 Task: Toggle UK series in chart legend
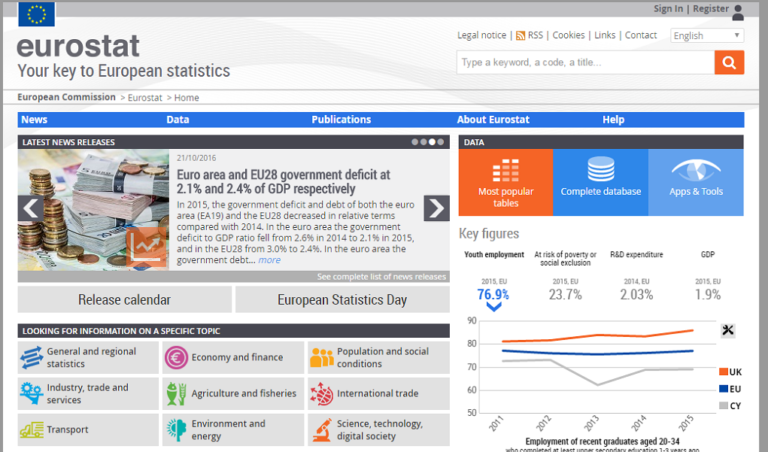(x=730, y=372)
